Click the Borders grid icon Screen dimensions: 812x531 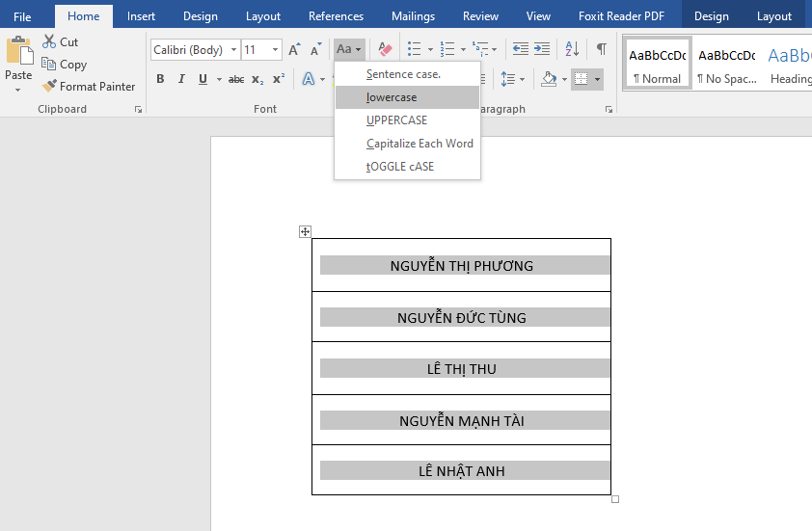[x=582, y=79]
